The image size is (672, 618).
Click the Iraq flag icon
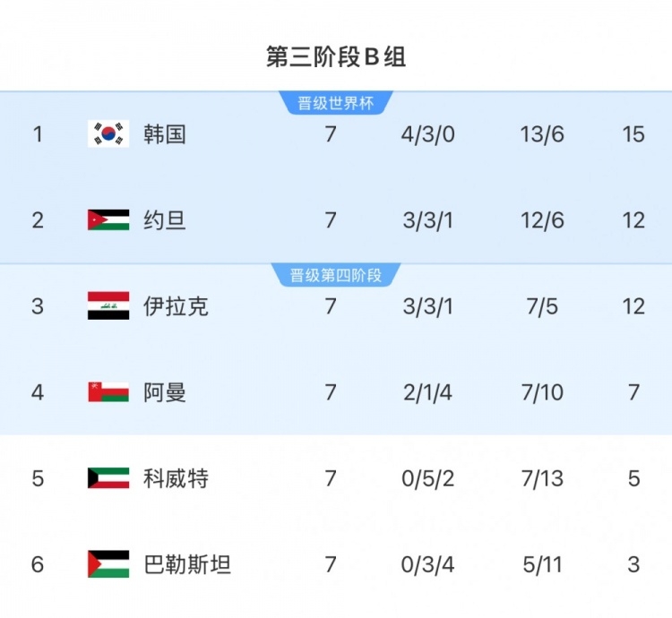pos(108,306)
